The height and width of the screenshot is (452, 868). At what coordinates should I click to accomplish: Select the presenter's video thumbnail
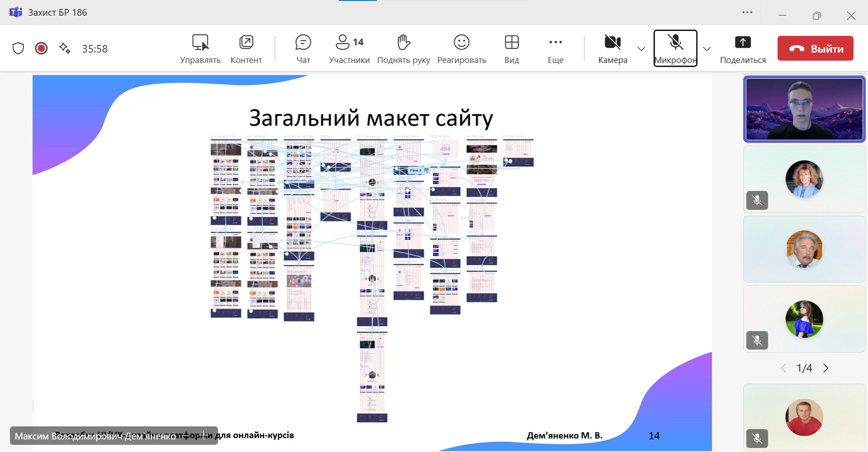pos(804,109)
